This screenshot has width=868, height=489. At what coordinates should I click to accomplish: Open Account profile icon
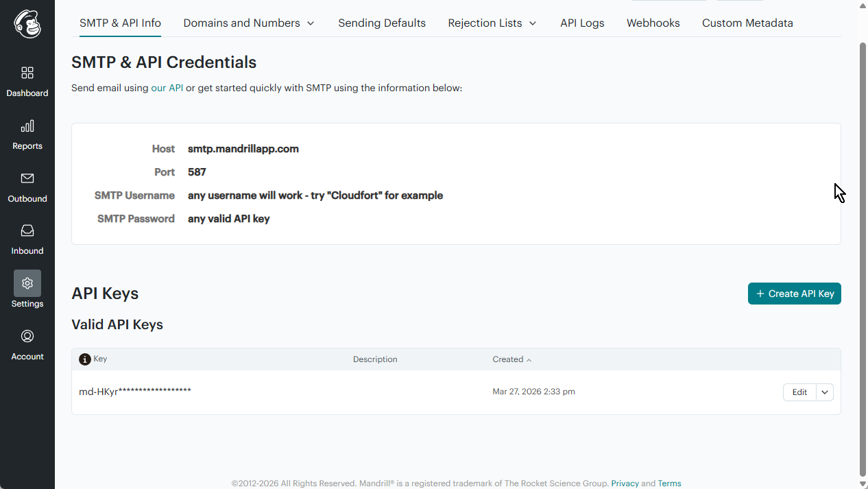click(27, 336)
